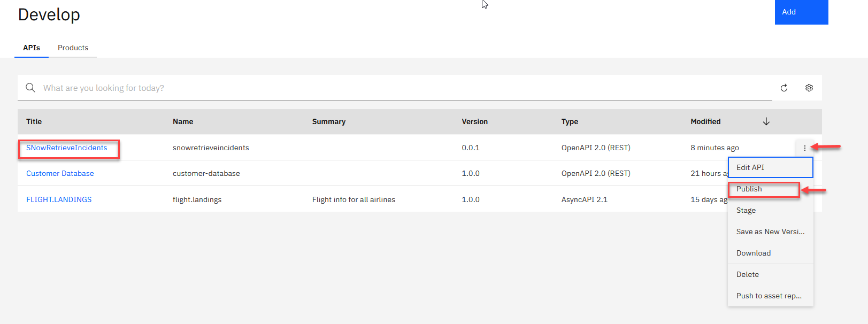Image resolution: width=868 pixels, height=324 pixels.
Task: Select Delete from the overflow menu
Action: (x=748, y=274)
